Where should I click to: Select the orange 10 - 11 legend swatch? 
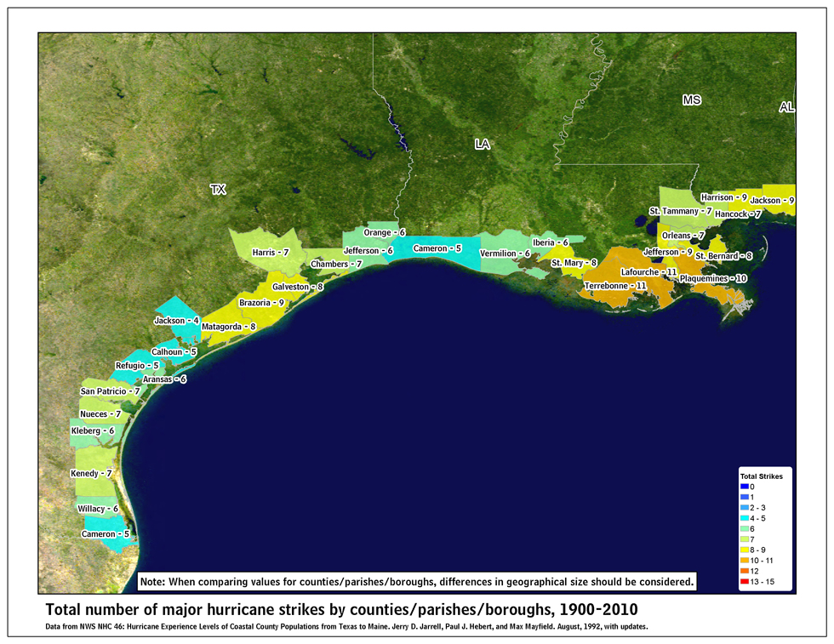click(745, 560)
